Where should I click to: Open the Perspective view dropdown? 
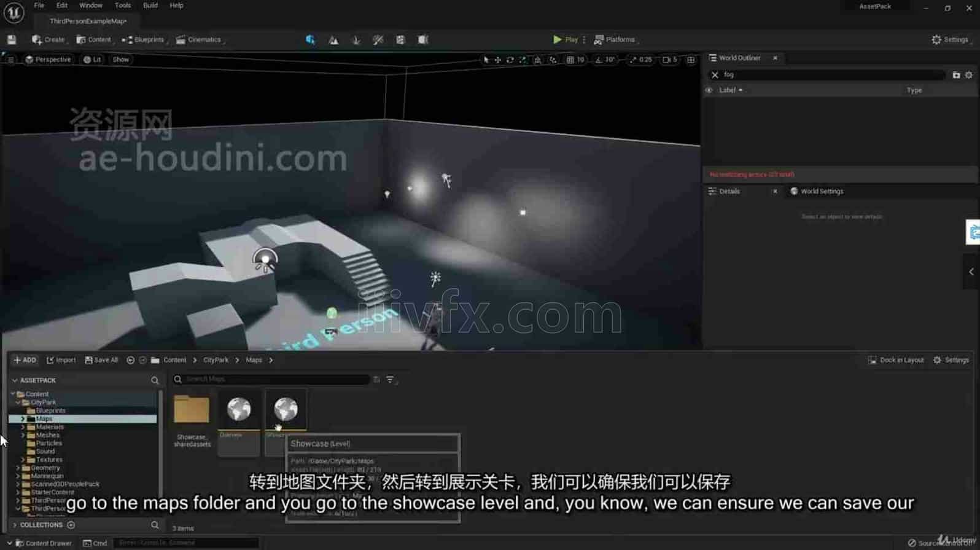click(x=48, y=60)
